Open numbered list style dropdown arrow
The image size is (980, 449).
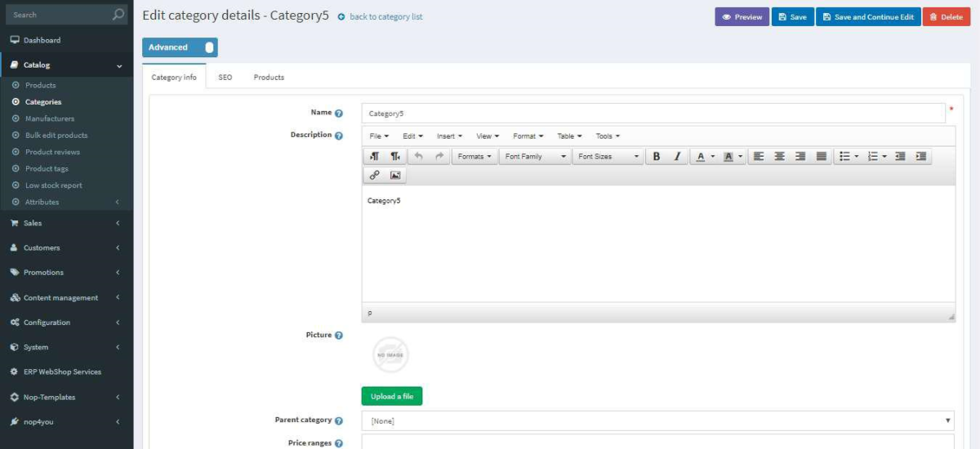(x=884, y=156)
